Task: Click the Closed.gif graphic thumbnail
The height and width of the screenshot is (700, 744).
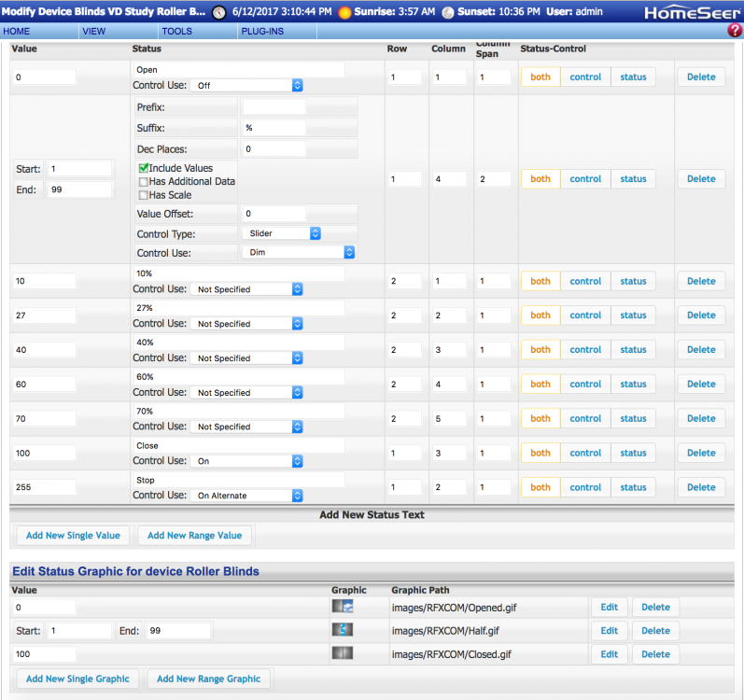Action: pos(343,653)
